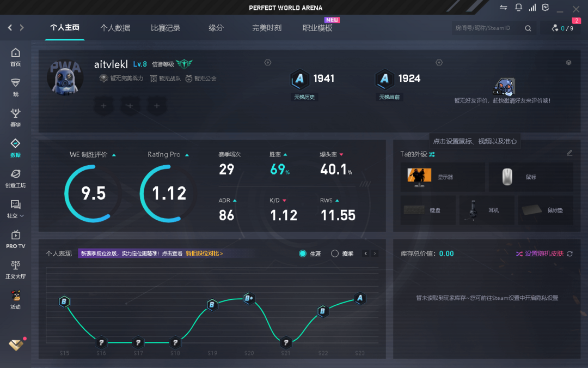The width and height of the screenshot is (588, 368).
Task: Select the 赛季 radio button
Action: [335, 254]
